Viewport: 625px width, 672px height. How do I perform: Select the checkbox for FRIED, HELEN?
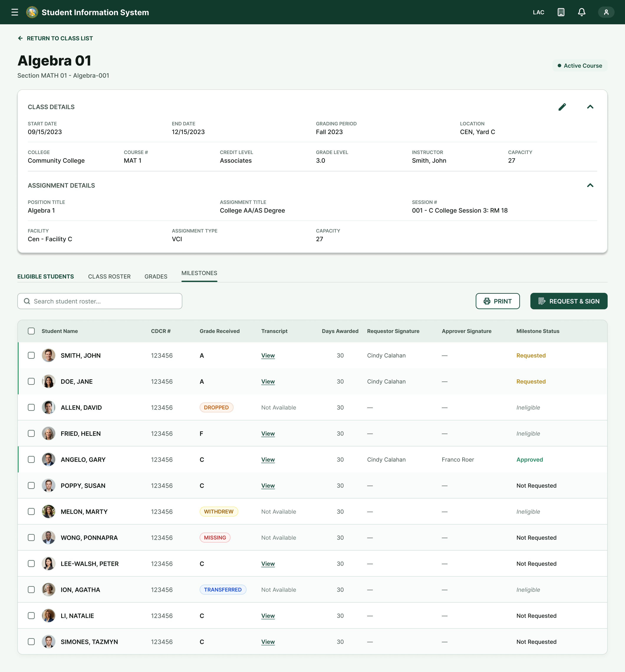(31, 433)
